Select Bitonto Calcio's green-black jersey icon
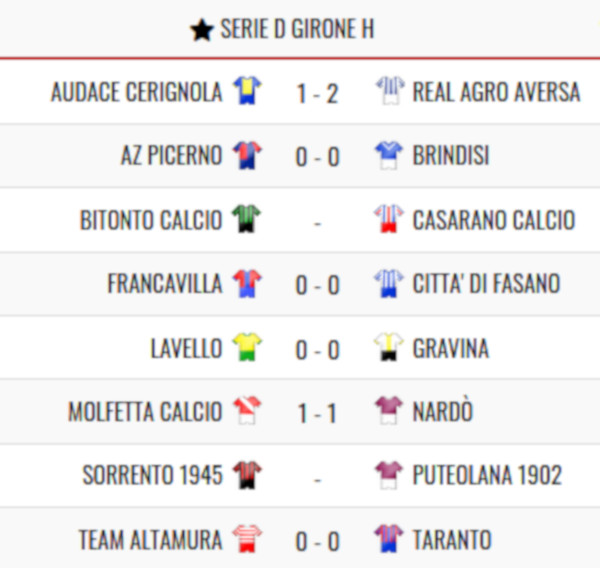Viewport: 600px width, 568px height. [x=247, y=219]
